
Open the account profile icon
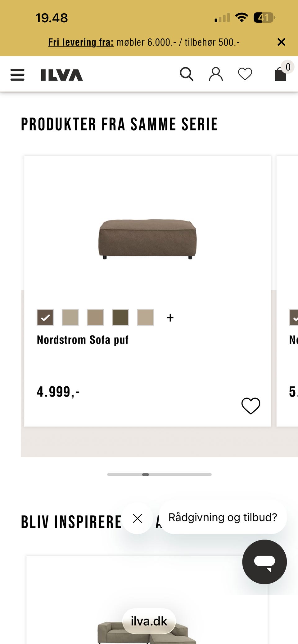(216, 74)
